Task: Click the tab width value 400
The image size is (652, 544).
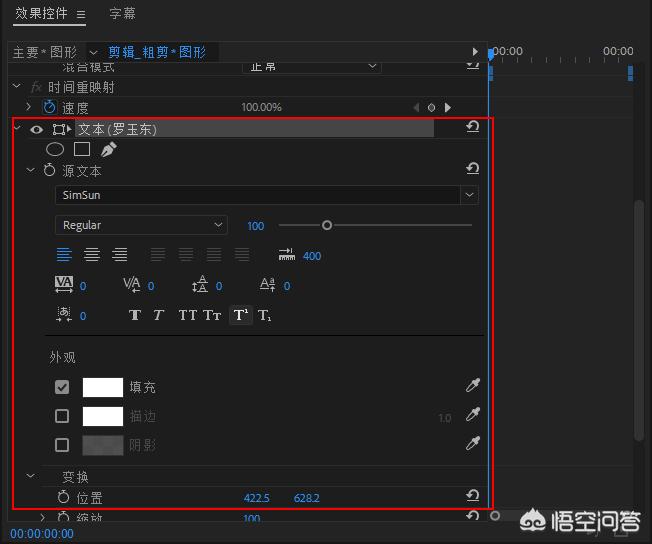Action: [312, 256]
